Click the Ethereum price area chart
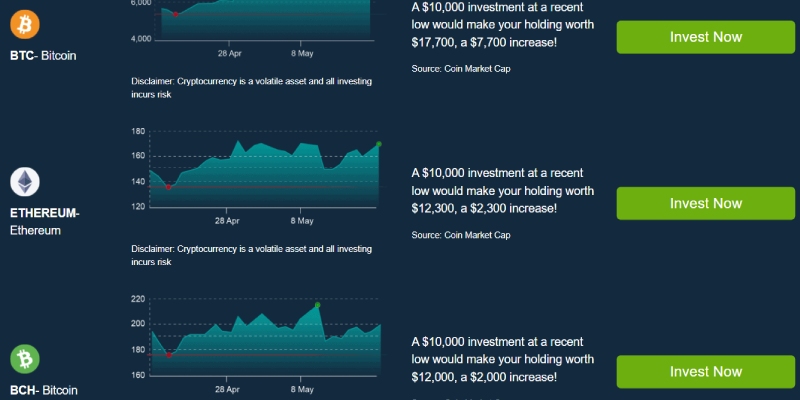800x400 pixels. pos(264,174)
